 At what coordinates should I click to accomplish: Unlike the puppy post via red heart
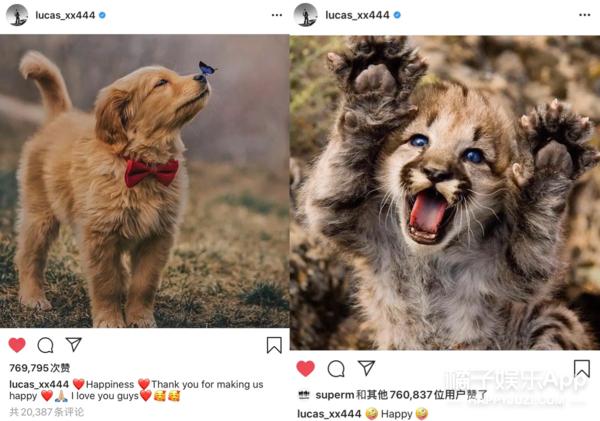click(x=17, y=345)
